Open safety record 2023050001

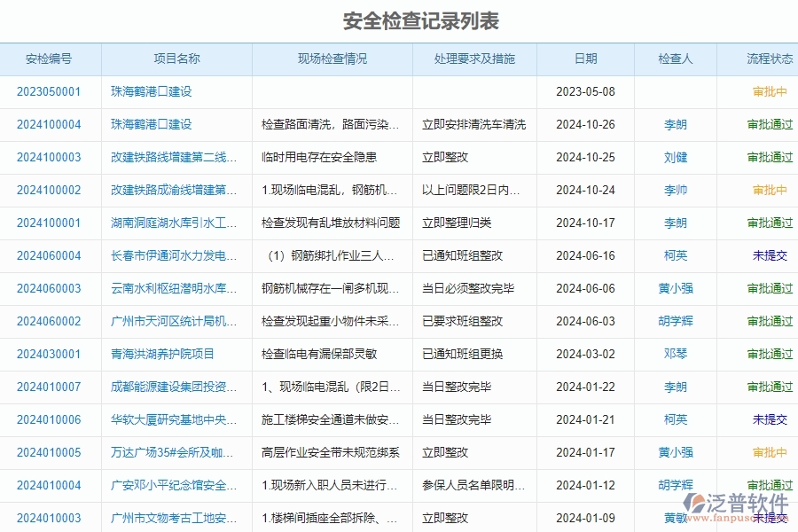(x=49, y=92)
